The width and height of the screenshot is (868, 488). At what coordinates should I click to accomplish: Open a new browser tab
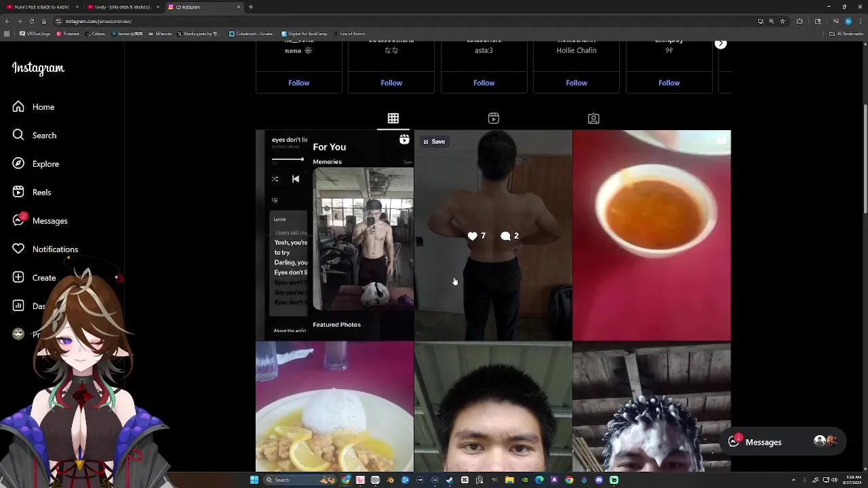(251, 7)
